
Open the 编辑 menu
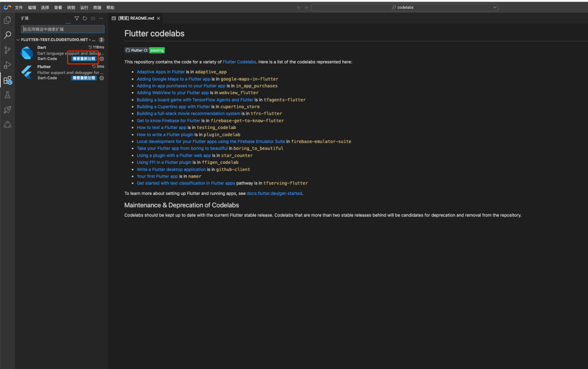click(32, 8)
